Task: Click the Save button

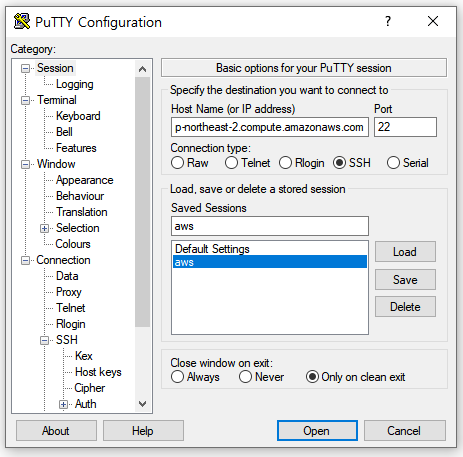Action: [x=405, y=279]
